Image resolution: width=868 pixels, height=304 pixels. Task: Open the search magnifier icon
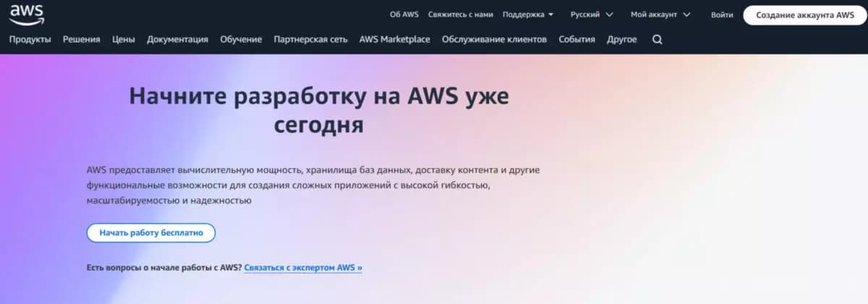657,40
